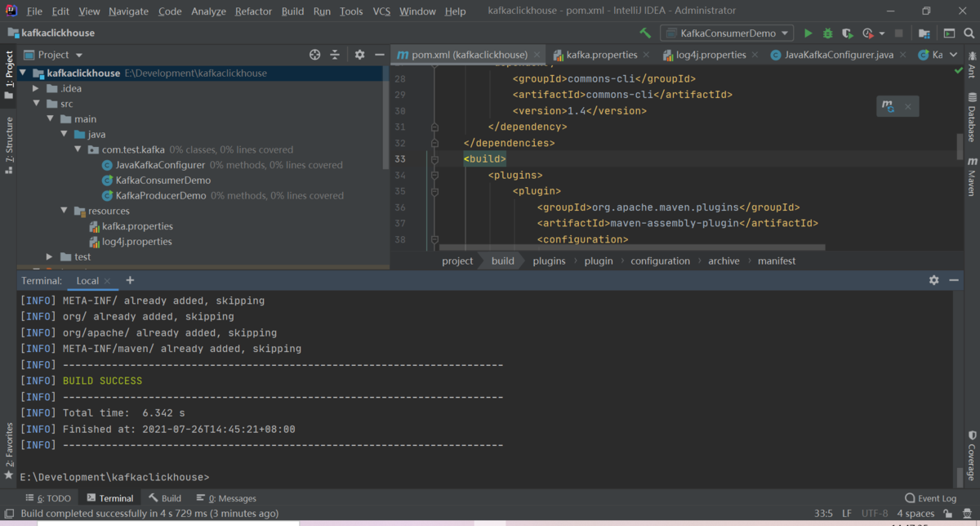Collapse the com.test.kafka package arrow
Image resolution: width=980 pixels, height=526 pixels.
[x=78, y=149]
